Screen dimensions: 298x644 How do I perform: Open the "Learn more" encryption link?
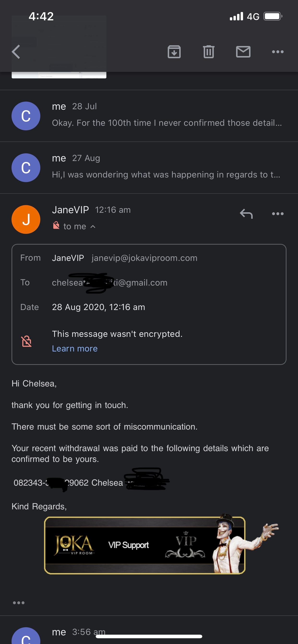(x=75, y=349)
